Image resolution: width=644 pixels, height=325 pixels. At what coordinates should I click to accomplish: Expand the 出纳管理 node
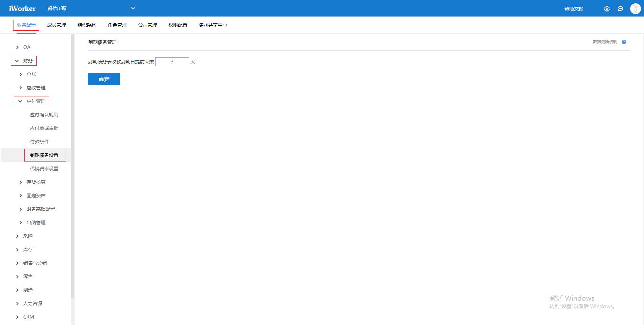[x=21, y=223]
